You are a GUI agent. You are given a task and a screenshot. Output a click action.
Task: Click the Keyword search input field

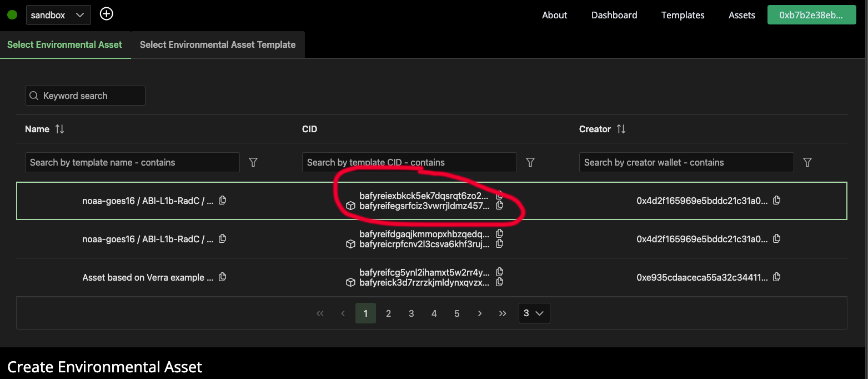tap(84, 95)
